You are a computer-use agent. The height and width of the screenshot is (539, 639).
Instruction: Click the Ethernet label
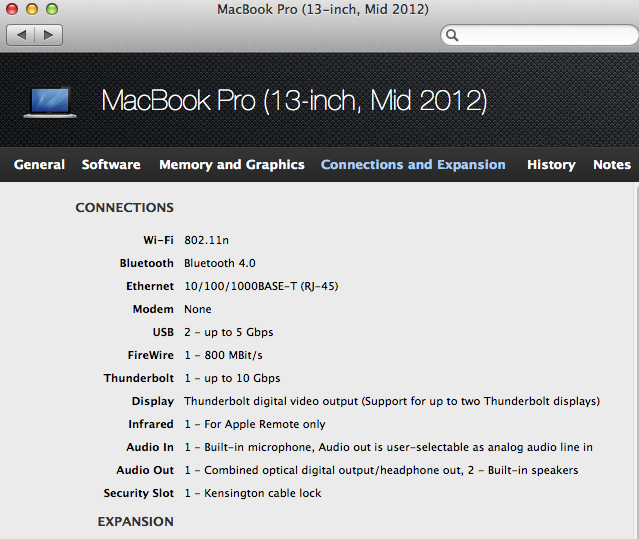click(x=150, y=286)
